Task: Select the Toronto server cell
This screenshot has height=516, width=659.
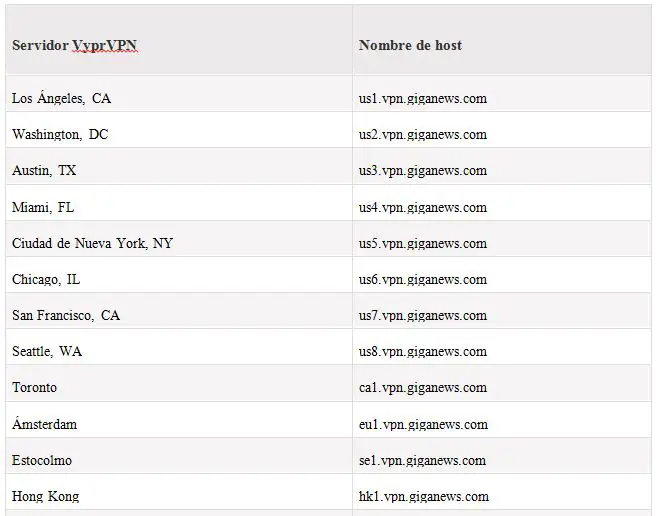Action: (x=35, y=387)
